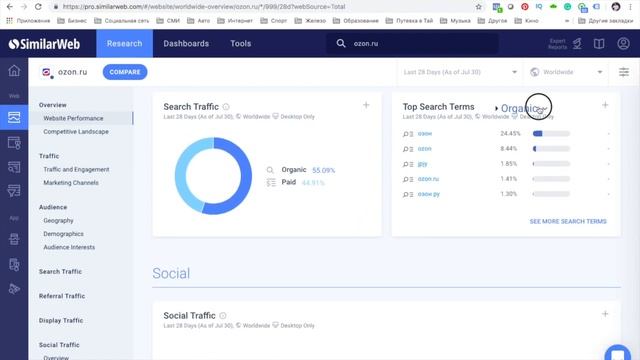This screenshot has height=360, width=640.
Task: Select the highlighted website analysis sidebar icon
Action: (14, 118)
